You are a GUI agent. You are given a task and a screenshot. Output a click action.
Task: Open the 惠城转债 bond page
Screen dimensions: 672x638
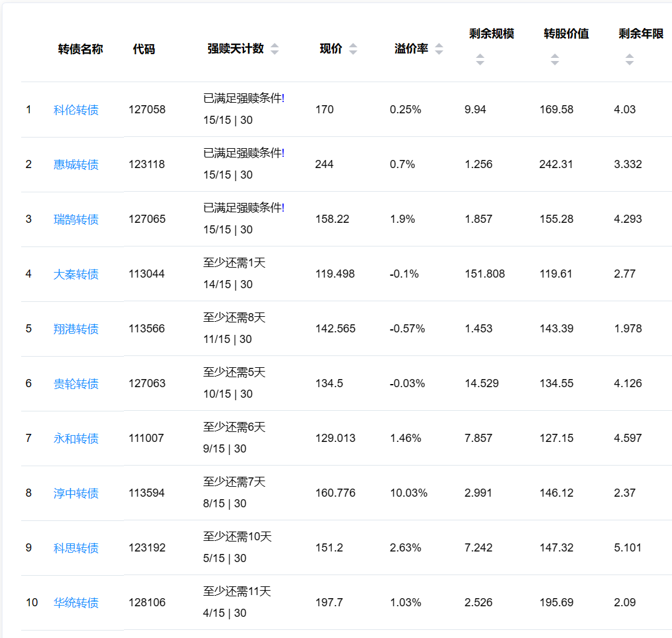(x=76, y=165)
